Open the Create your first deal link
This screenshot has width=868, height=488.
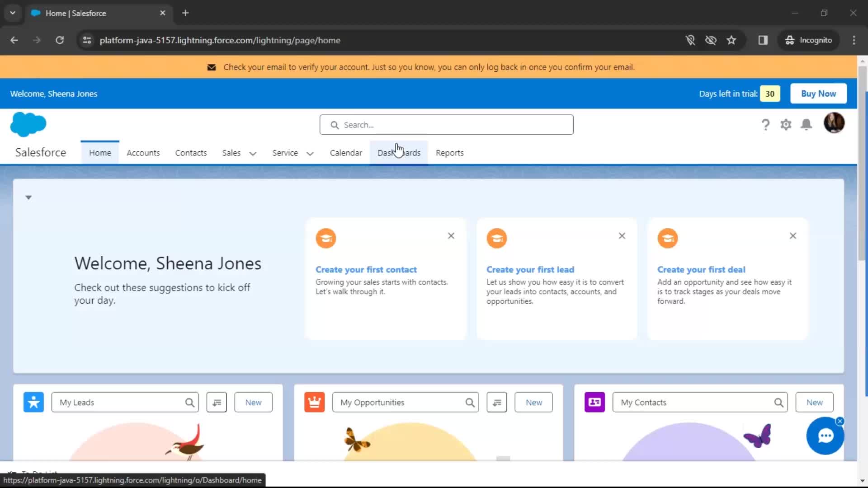(701, 270)
